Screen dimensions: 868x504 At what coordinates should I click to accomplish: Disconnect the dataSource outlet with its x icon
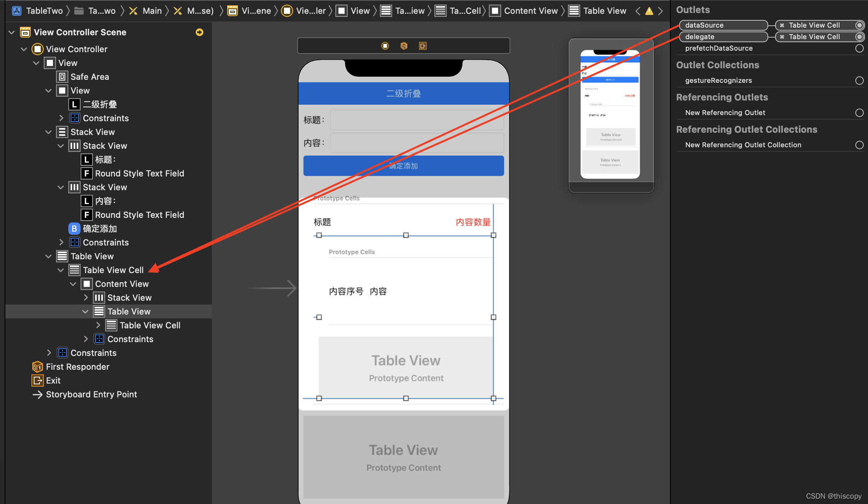click(782, 25)
